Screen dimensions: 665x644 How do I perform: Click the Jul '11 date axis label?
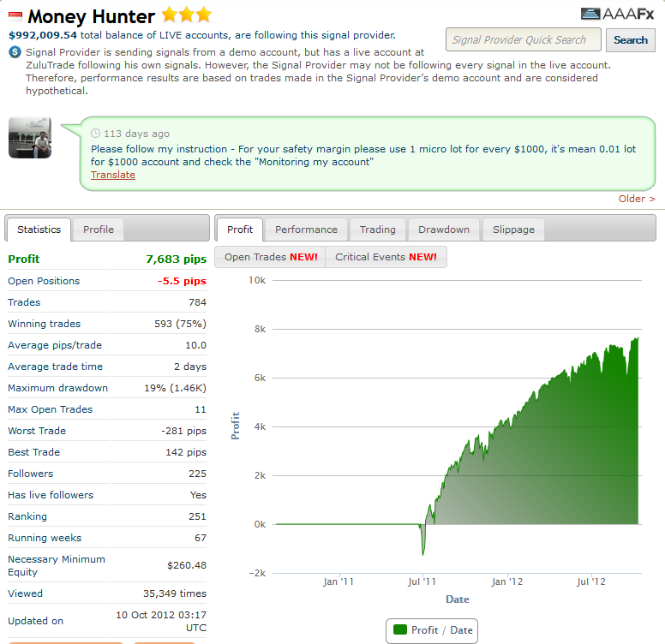422,581
